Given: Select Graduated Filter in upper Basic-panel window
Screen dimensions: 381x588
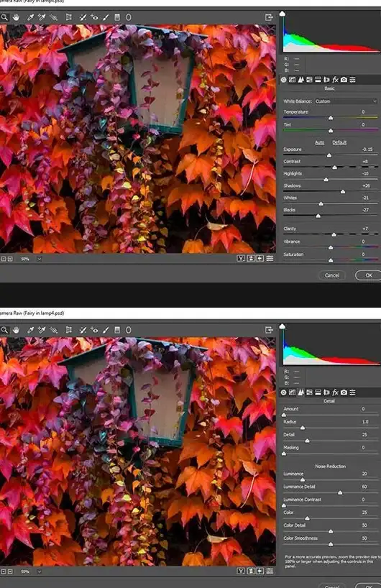Looking at the screenshot, I should point(117,17).
